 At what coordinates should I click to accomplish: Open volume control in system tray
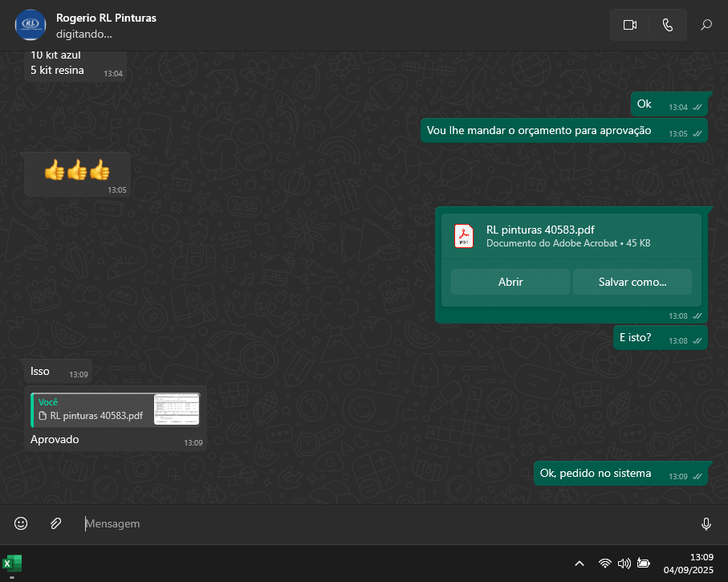point(624,564)
